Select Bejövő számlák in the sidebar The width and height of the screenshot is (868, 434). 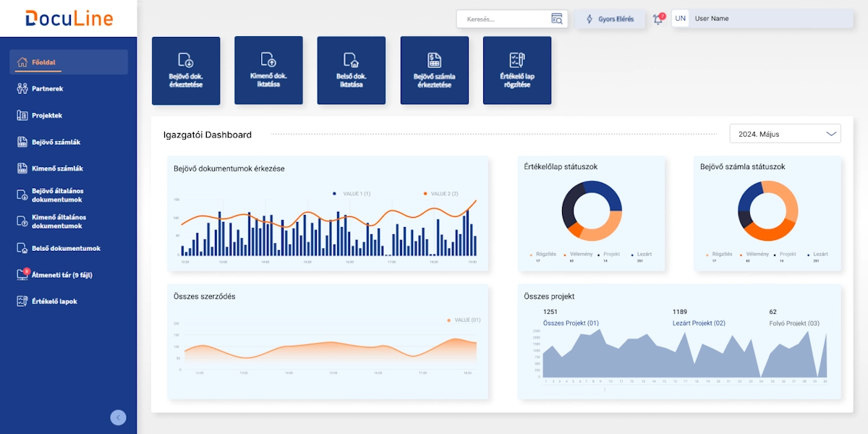click(56, 142)
